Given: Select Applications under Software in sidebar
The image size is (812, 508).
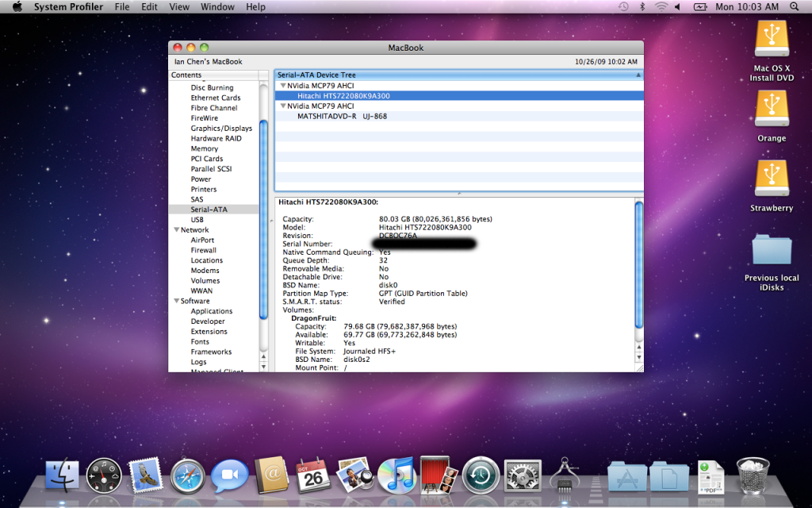Looking at the screenshot, I should pos(211,311).
